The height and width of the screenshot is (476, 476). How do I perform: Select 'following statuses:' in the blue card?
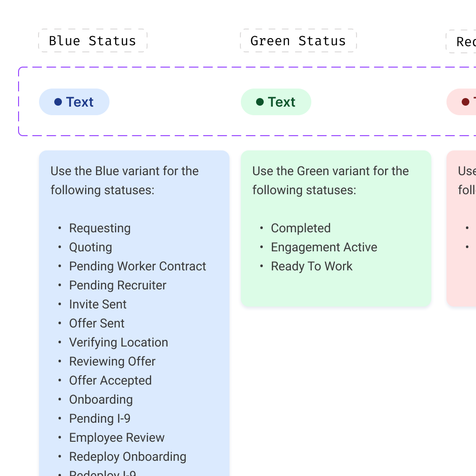[x=103, y=190]
